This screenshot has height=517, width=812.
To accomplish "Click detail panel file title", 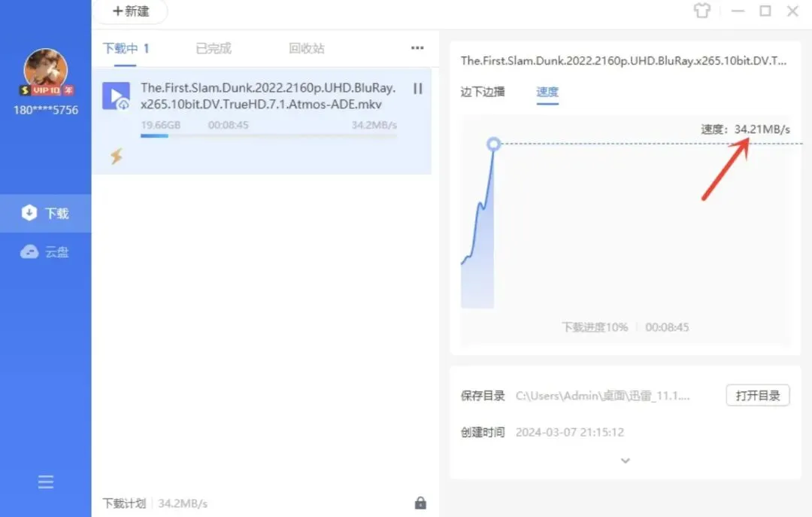I will (623, 61).
